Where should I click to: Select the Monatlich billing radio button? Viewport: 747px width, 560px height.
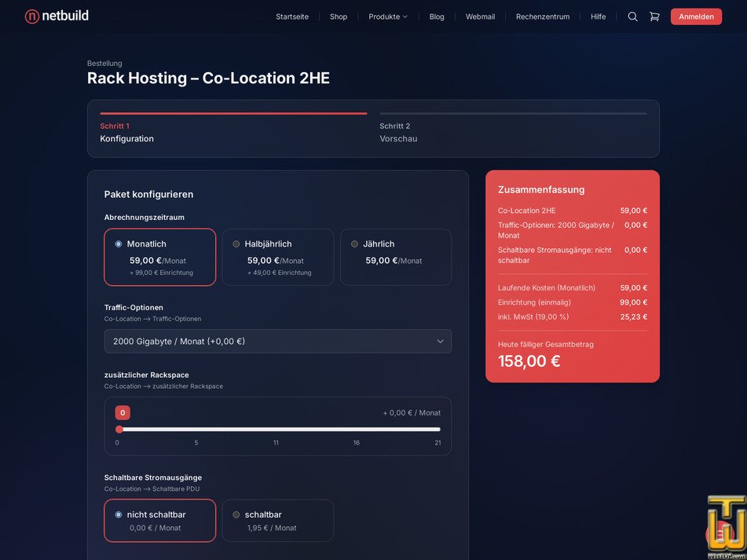(119, 243)
